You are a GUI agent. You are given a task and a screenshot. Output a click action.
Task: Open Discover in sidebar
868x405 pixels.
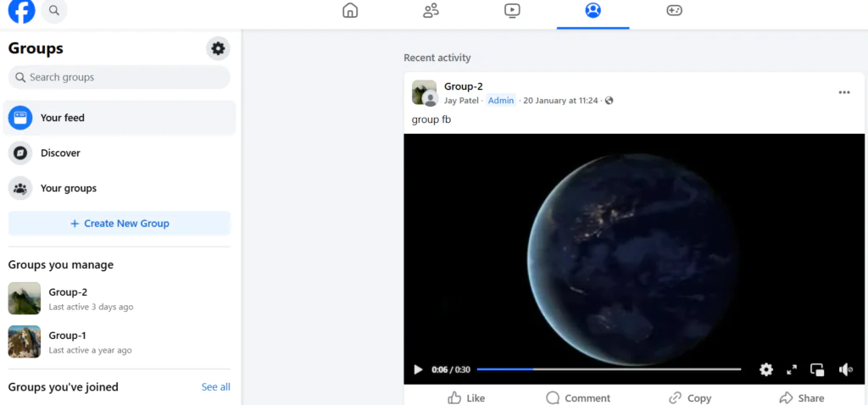point(119,153)
